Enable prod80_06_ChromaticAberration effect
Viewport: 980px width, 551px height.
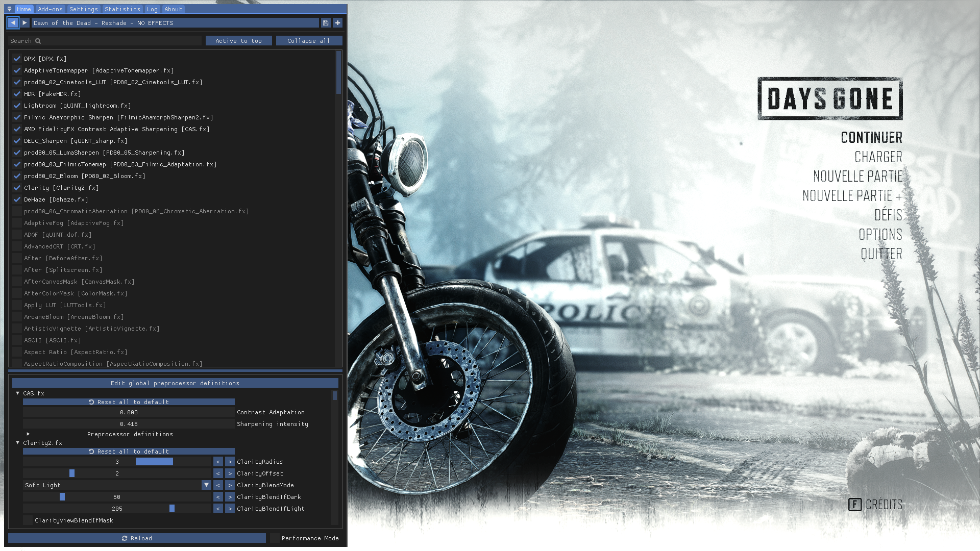[x=17, y=211]
